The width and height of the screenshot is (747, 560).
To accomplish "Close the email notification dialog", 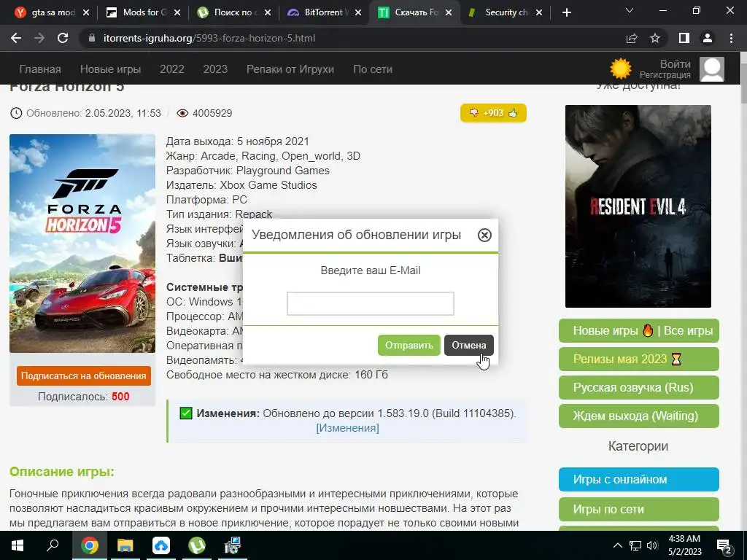I will (484, 235).
